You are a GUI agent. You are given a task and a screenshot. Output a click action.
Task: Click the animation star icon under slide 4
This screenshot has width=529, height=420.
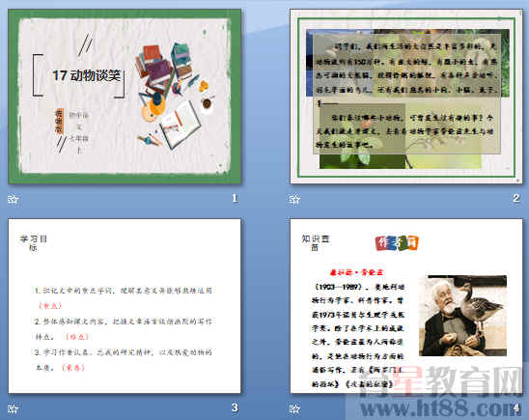click(294, 408)
